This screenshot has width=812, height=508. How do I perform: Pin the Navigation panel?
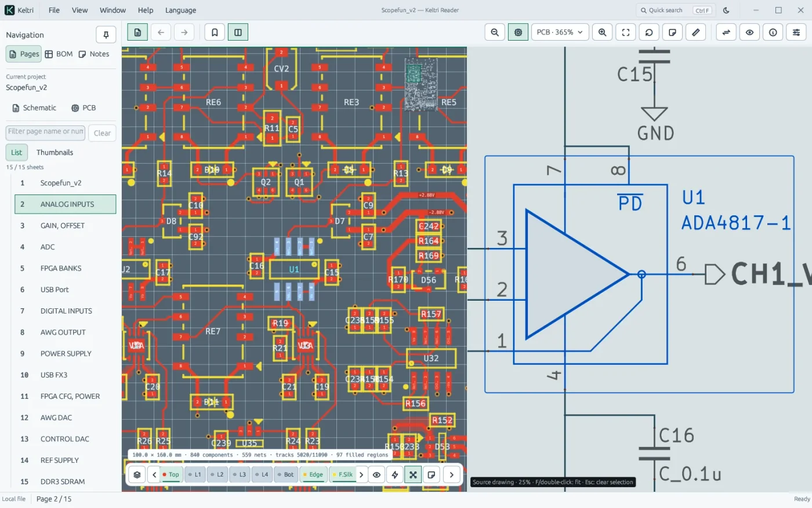point(106,35)
